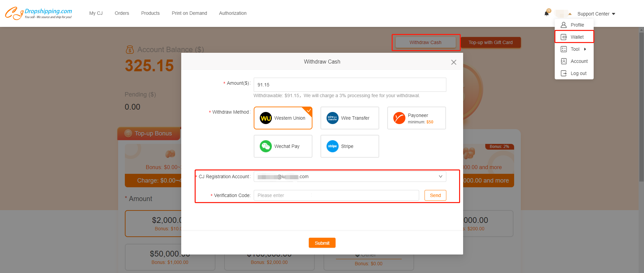
Task: Click the Payoneer logo icon
Action: pyautogui.click(x=399, y=118)
